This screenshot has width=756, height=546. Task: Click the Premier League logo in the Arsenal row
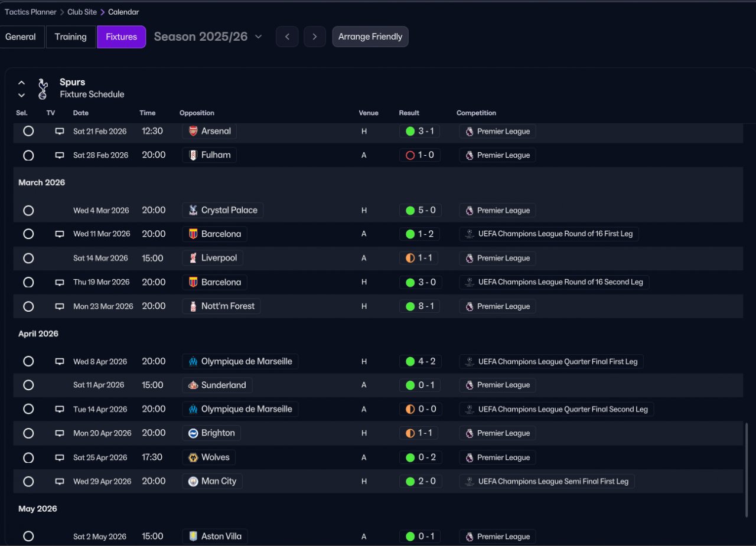coord(470,131)
